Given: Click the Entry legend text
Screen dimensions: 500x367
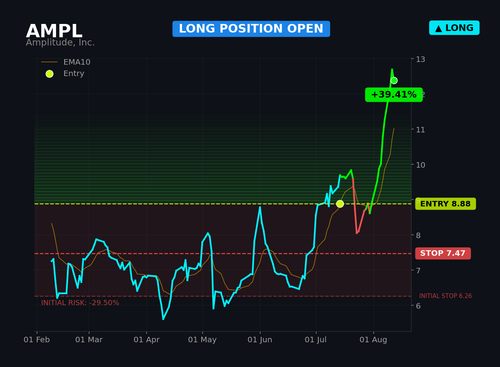Looking at the screenshot, I should (74, 73).
